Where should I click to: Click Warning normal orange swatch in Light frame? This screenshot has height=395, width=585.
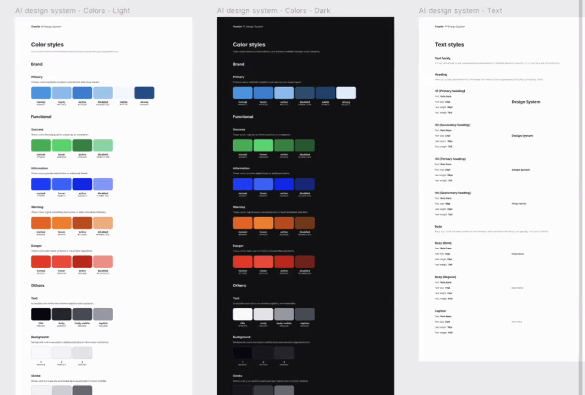[41, 223]
